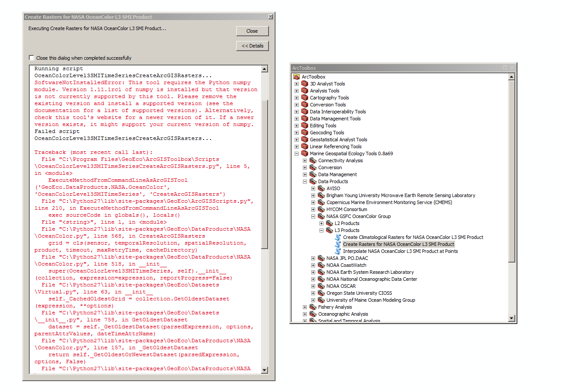This screenshot has height=392, width=564.
Task: Select 'NOAA Earth System Research Laboratory' item
Action: point(370,272)
